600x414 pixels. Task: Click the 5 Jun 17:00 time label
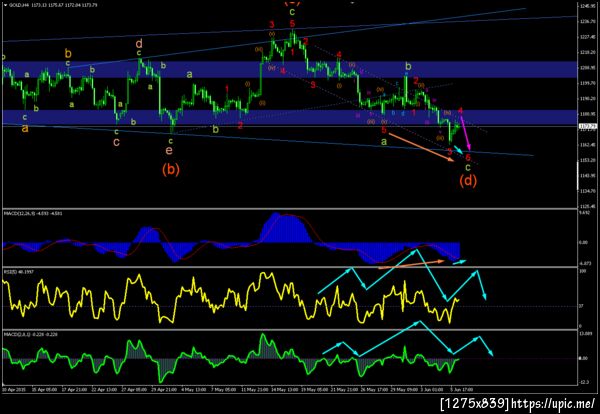461,390
